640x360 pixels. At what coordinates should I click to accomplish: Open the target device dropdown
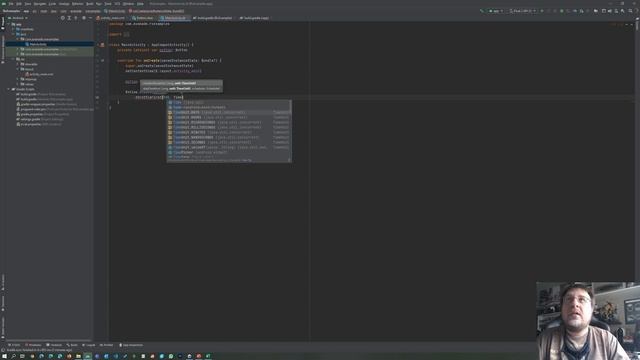tap(522, 11)
